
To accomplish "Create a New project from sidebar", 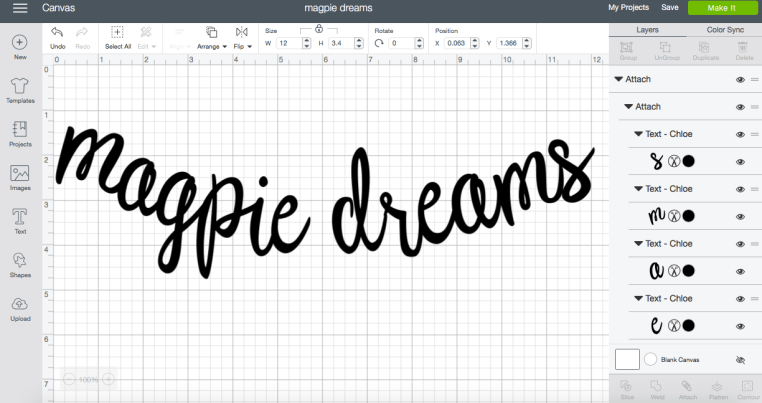I will pyautogui.click(x=20, y=48).
